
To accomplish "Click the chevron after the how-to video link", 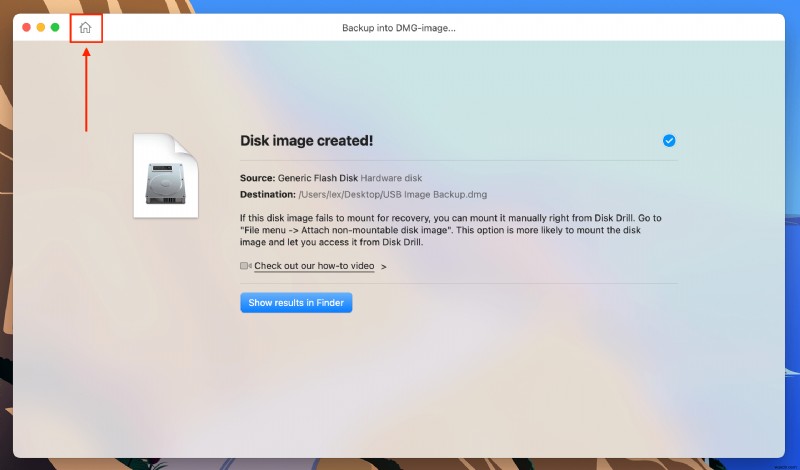I will pos(384,266).
